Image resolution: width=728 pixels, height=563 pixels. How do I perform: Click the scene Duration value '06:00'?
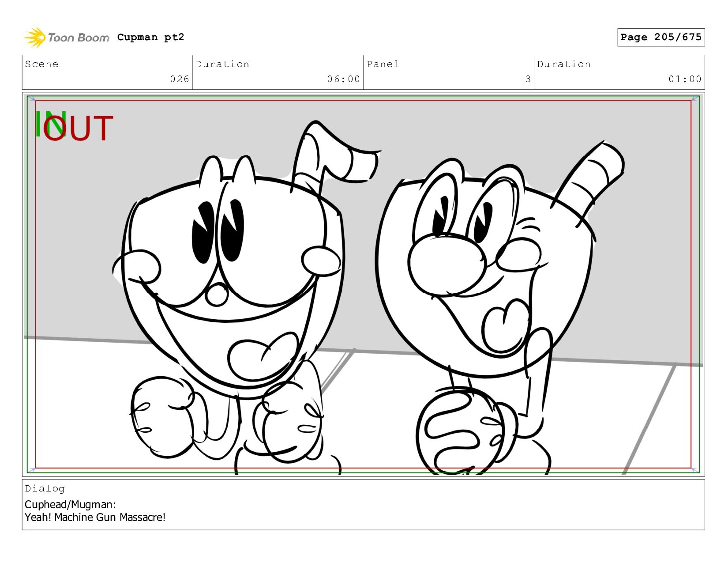(343, 79)
